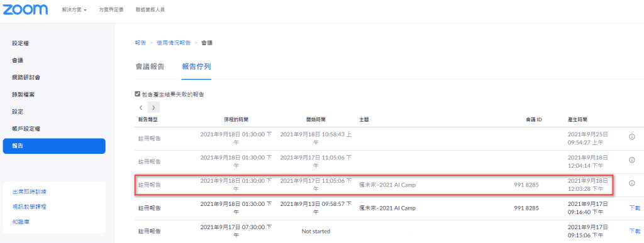
Task: Go to 使用情況報告 breadcrumb
Action: point(174,43)
